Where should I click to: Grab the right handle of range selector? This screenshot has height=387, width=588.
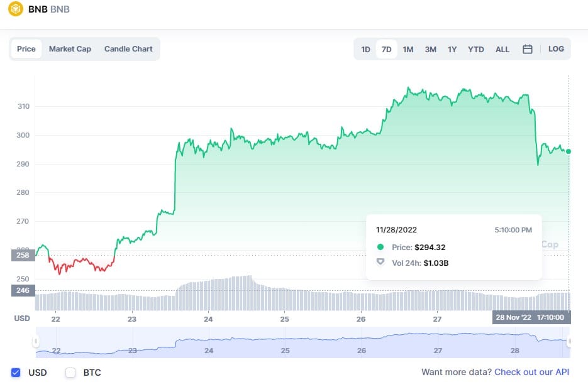point(569,341)
